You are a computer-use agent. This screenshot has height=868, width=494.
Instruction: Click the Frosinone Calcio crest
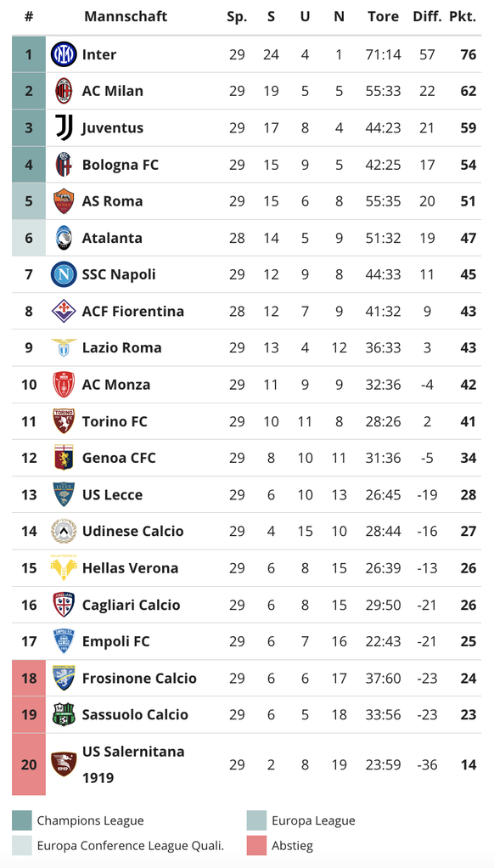click(64, 678)
